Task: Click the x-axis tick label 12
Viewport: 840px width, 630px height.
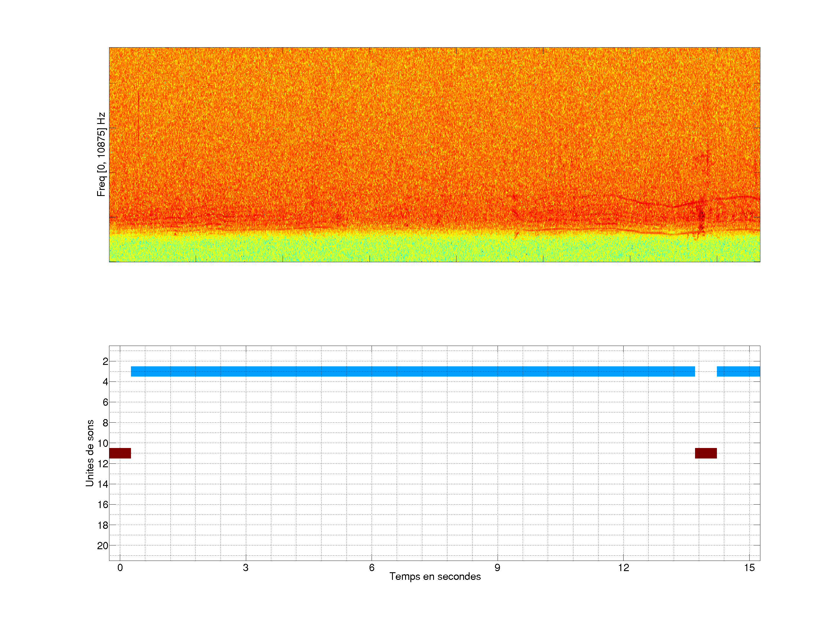Action: click(623, 568)
